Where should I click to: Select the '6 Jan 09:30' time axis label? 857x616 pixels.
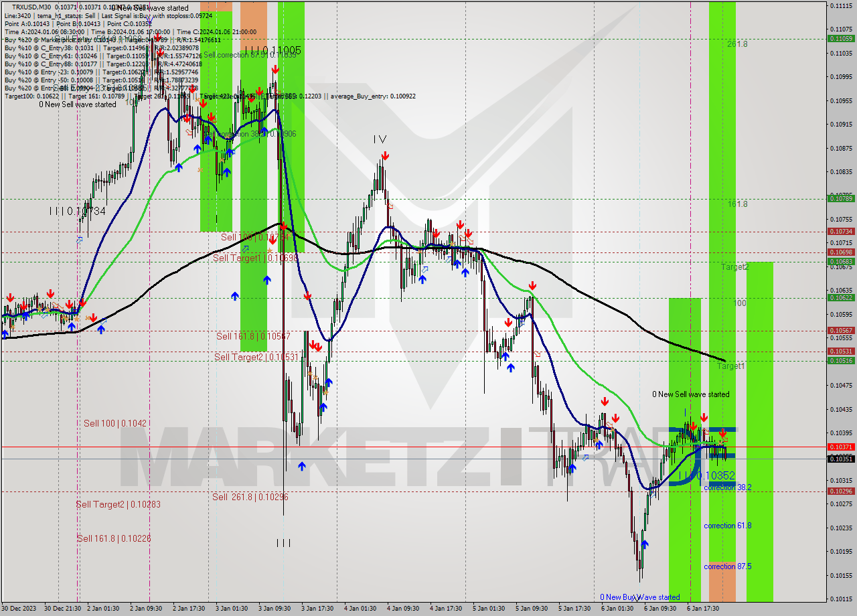[659, 608]
